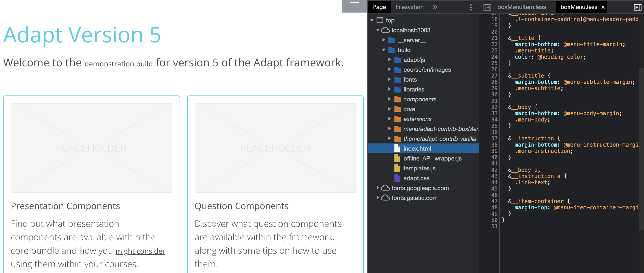Open the demonstration build link
Viewport: 644px width, 273px height.
(118, 63)
